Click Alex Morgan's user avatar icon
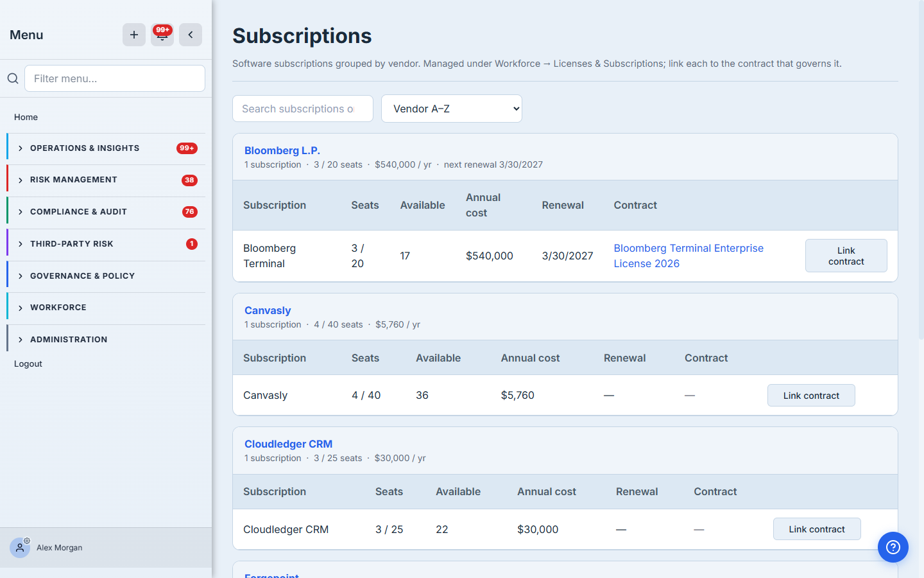Viewport: 924px width, 578px height. click(20, 548)
